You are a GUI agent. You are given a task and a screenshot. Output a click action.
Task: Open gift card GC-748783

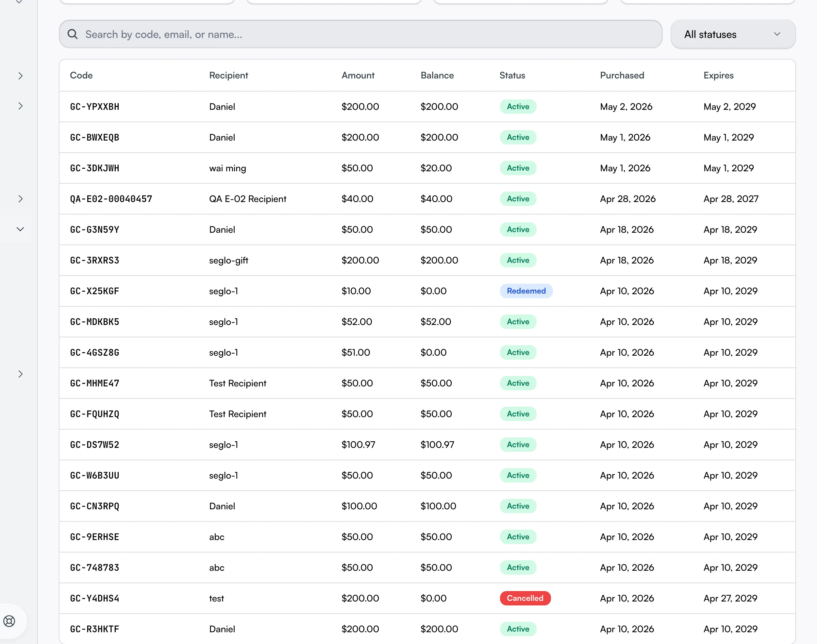94,568
